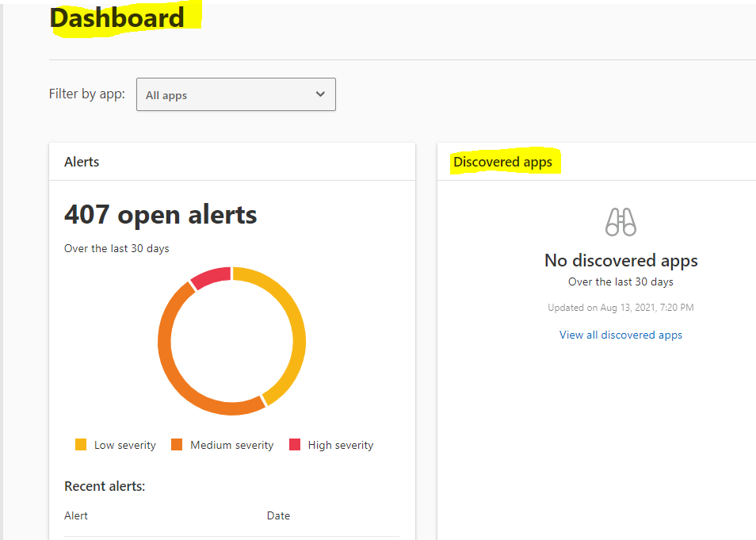The height and width of the screenshot is (540, 756).
Task: Click the yellow Low severity legend square
Action: (80, 445)
